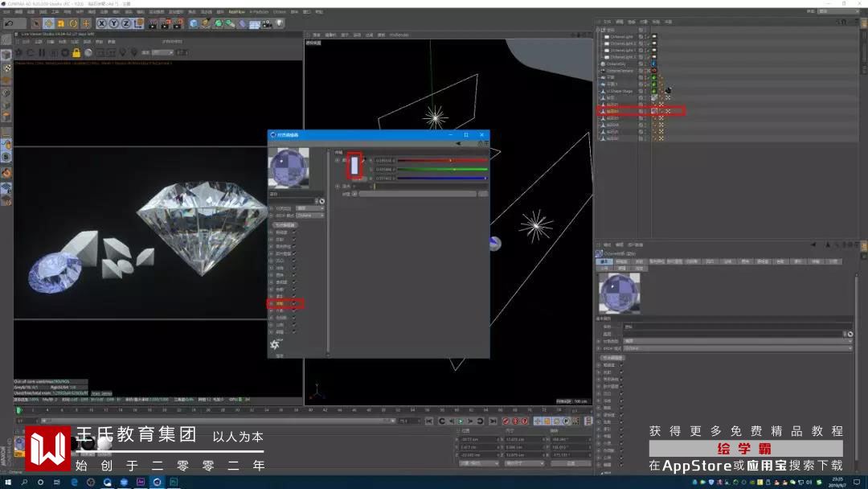Viewport: 868px width, 489px height.
Task: Click OctaneCamera red camera tag
Action: pyautogui.click(x=653, y=71)
